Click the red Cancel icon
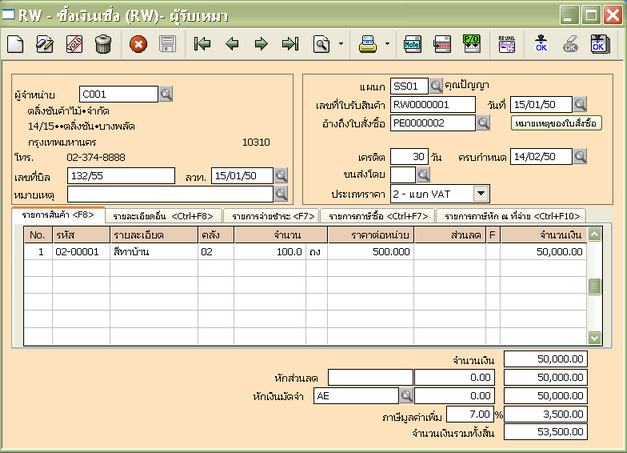Image resolution: width=627 pixels, height=453 pixels. 138,44
